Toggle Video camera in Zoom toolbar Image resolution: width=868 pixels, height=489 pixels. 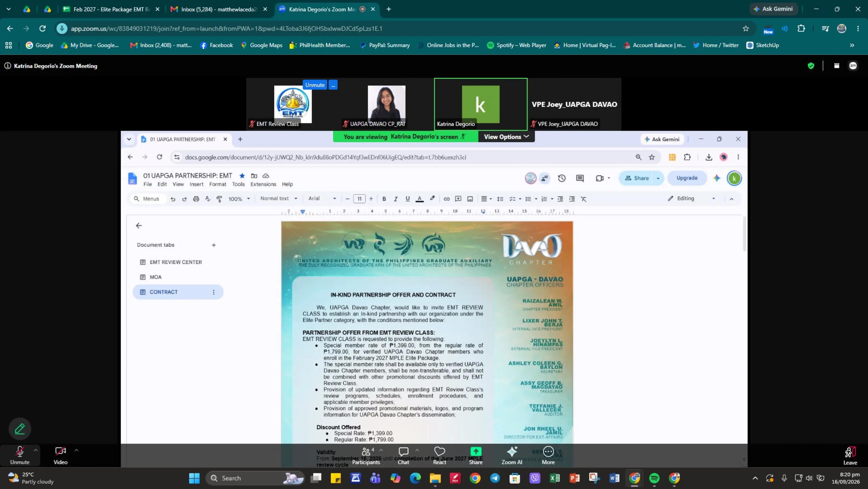[60, 455]
